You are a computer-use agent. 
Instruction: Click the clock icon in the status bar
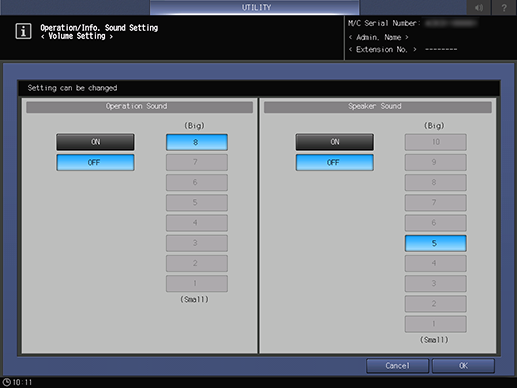7,382
